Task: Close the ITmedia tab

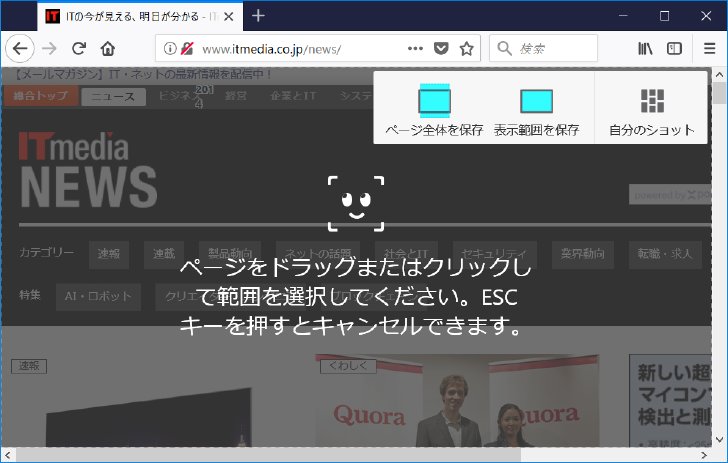Action: (228, 17)
